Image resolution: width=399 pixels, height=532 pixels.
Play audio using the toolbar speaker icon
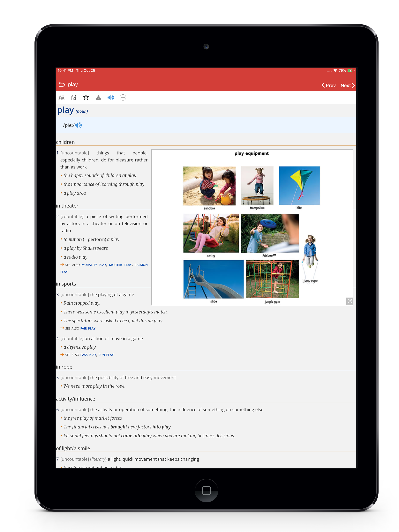point(110,97)
